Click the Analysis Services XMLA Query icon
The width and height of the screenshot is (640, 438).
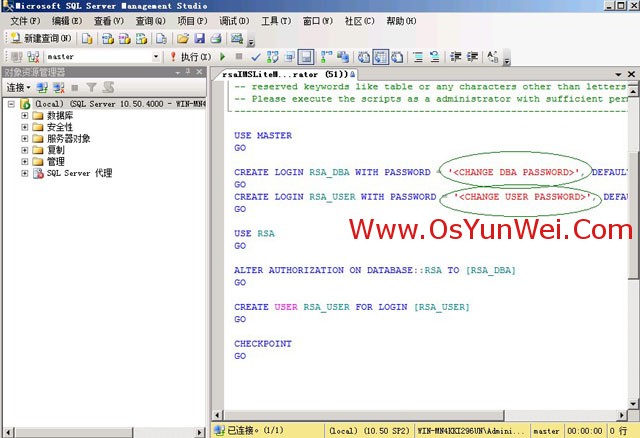coord(141,38)
